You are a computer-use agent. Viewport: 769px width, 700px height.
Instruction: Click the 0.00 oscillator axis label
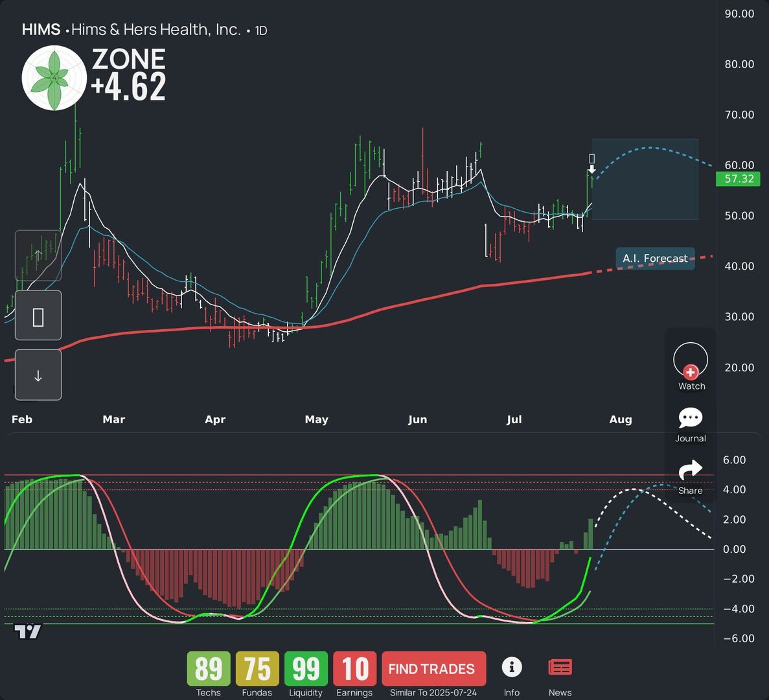pyautogui.click(x=734, y=550)
